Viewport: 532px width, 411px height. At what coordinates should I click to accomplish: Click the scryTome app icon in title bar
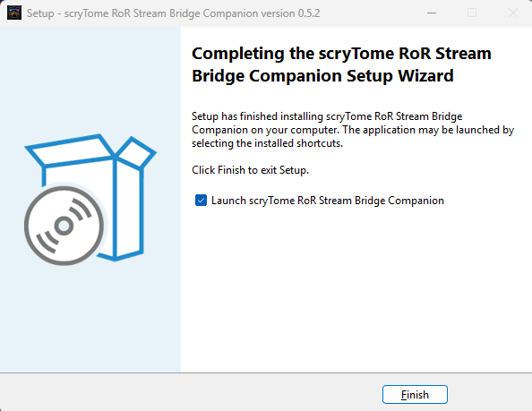click(x=14, y=13)
